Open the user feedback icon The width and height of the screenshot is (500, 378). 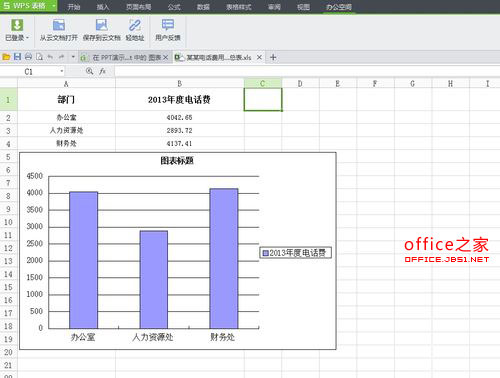(x=168, y=25)
